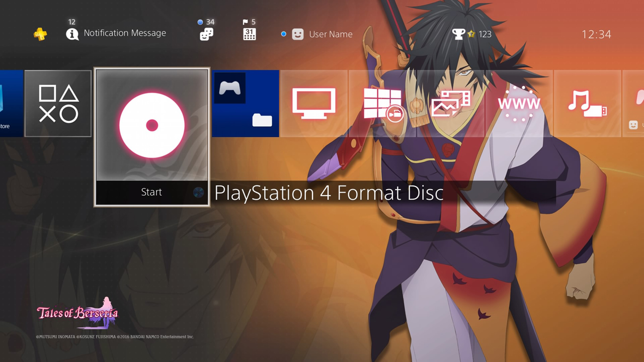Viewport: 644px width, 362px height.
Task: Click the friends online count 34
Action: pos(210,22)
